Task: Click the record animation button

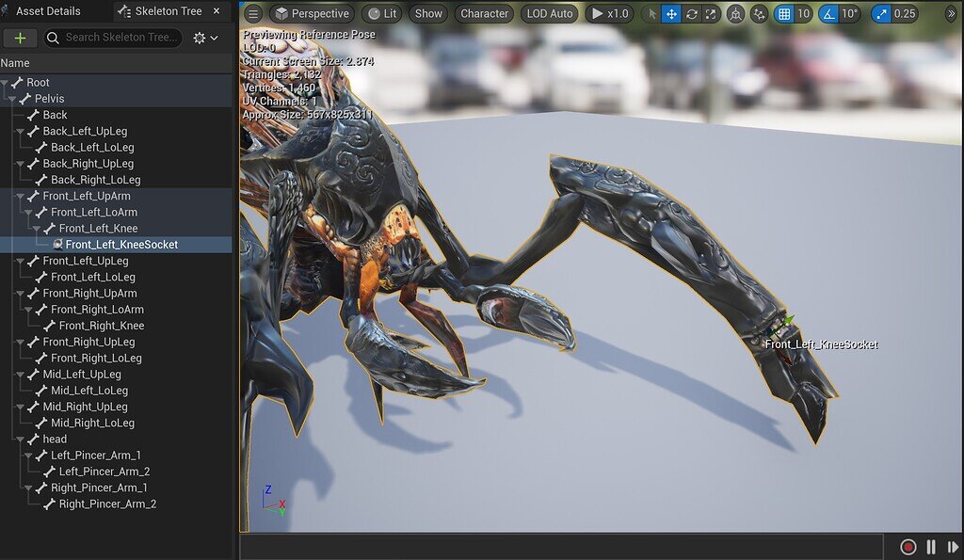Action: [908, 547]
